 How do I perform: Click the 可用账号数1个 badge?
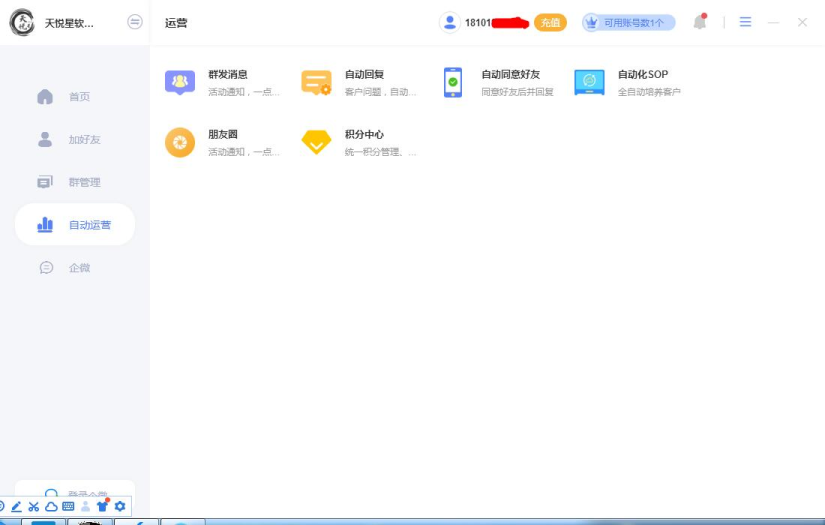[x=629, y=22]
